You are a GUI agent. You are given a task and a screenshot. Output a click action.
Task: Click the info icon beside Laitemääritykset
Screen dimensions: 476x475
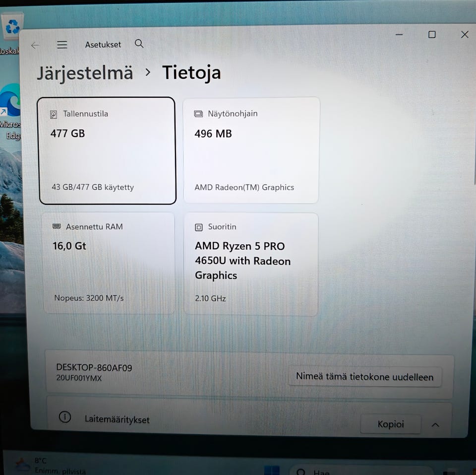(64, 417)
